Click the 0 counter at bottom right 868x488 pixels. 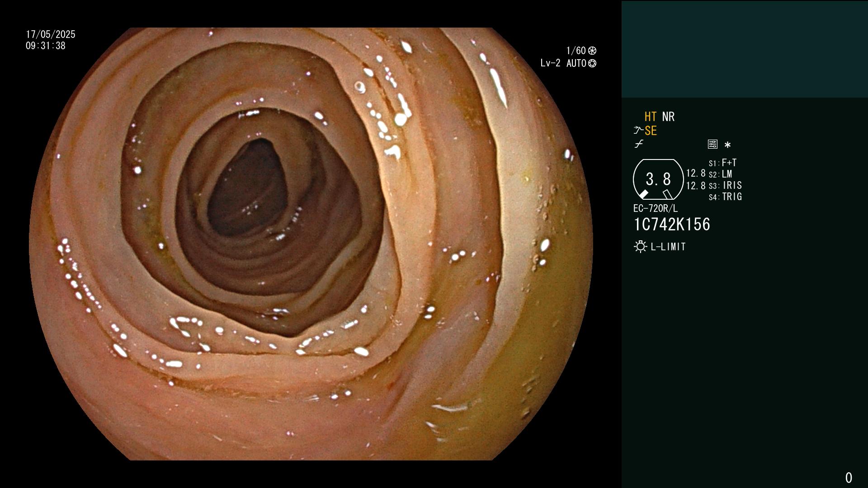coord(849,478)
